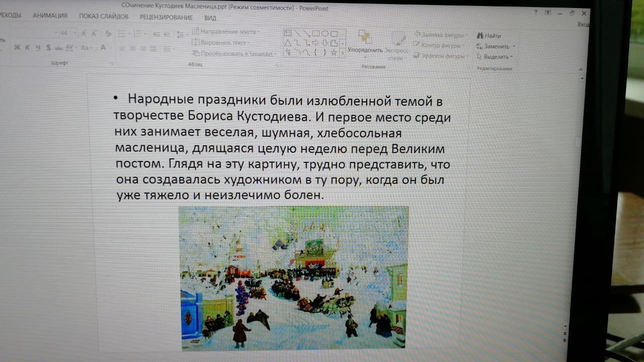Select the straight line shape

coord(297,34)
